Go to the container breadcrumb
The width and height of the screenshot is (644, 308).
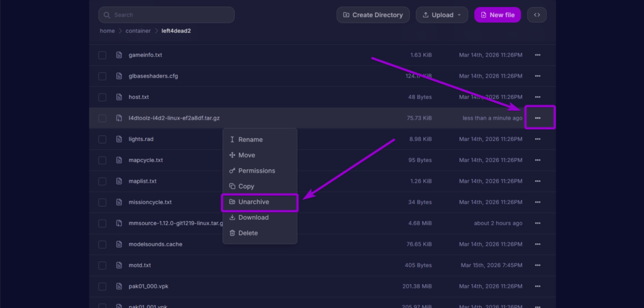click(x=138, y=31)
